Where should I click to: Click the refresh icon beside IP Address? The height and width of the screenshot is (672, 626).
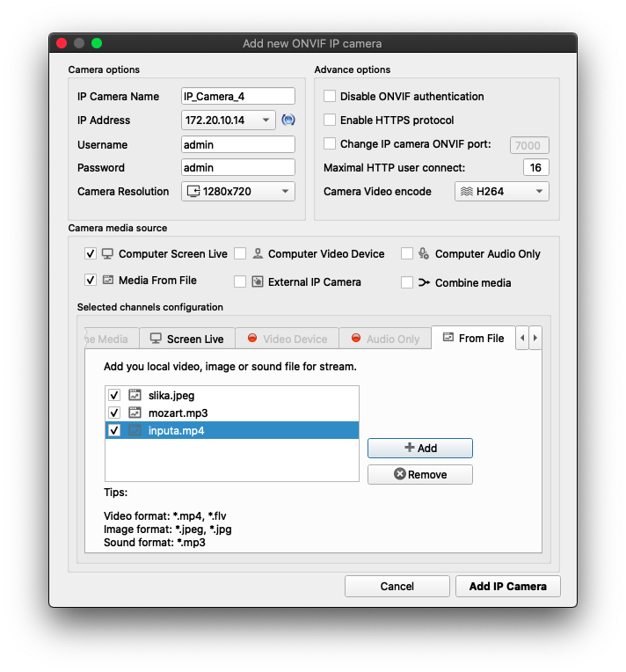coord(288,120)
